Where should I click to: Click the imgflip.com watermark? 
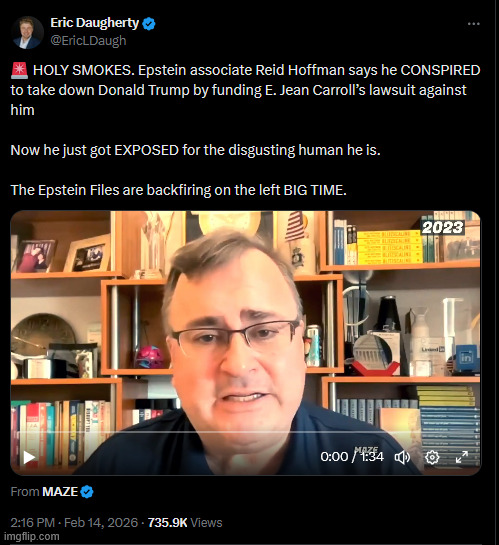[x=31, y=537]
